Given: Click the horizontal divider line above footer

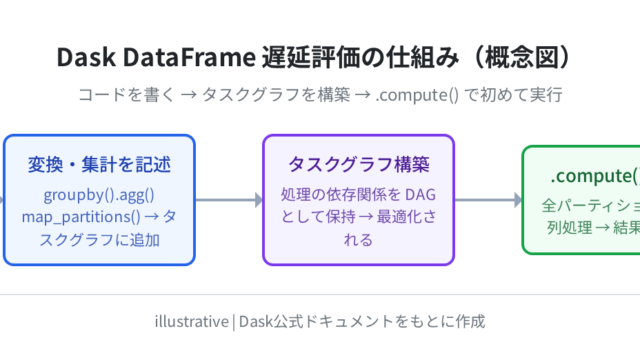Looking at the screenshot, I should click(320, 294).
